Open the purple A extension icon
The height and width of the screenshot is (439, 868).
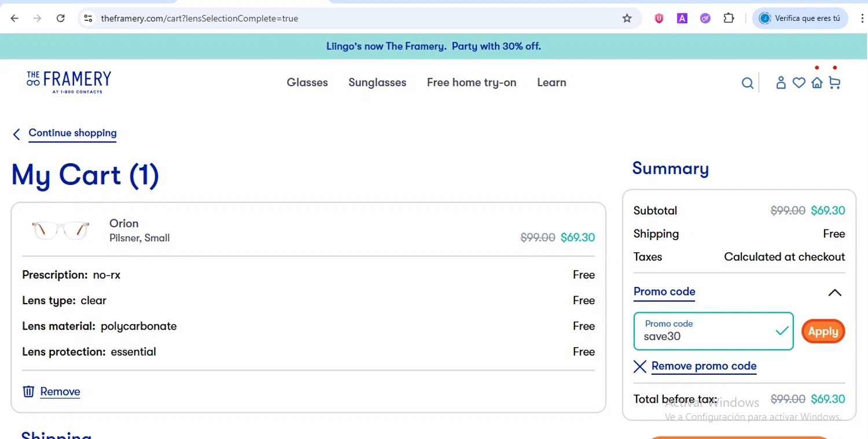682,19
